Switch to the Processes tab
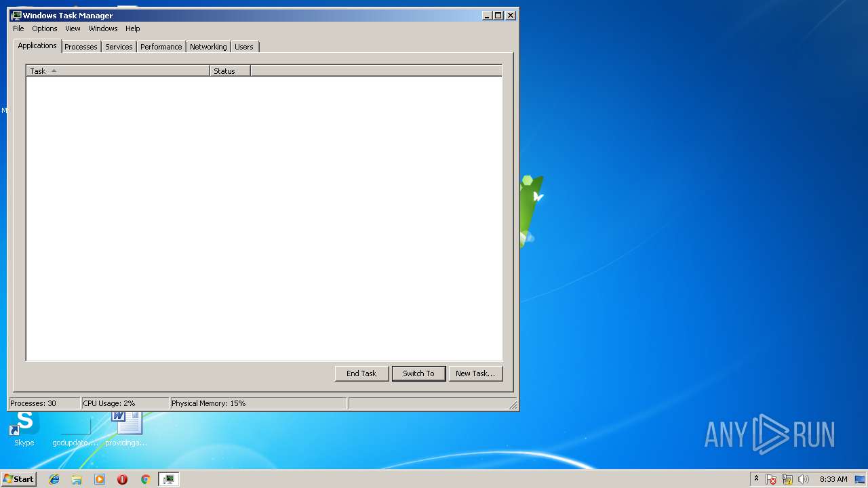The width and height of the screenshot is (868, 488). [x=81, y=47]
